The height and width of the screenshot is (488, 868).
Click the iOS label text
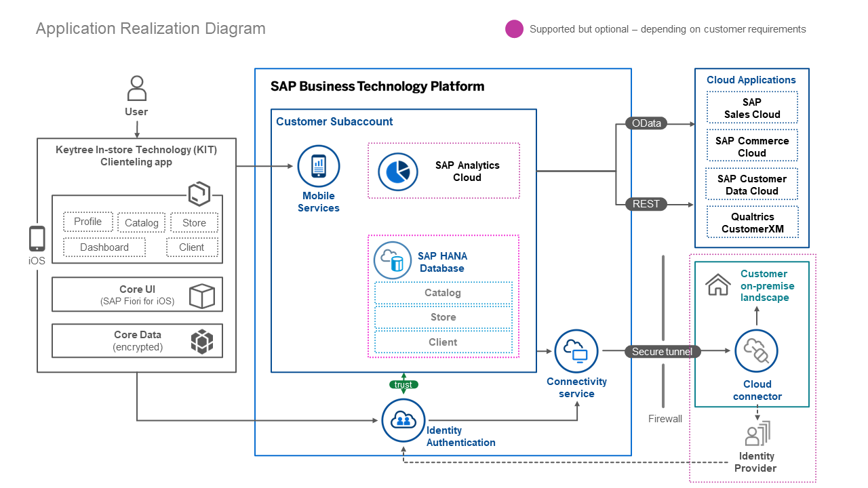(x=37, y=260)
